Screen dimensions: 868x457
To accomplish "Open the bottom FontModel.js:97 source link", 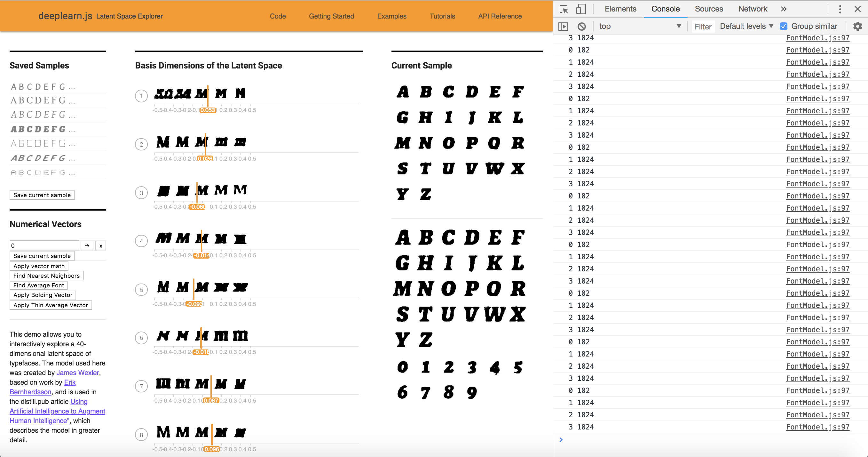I will (817, 427).
